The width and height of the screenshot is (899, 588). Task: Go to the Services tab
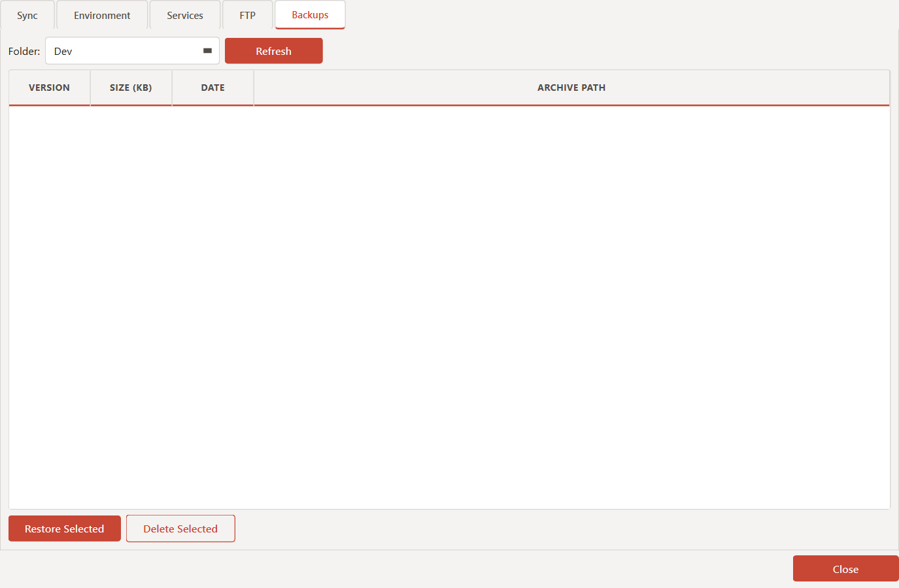pos(185,16)
